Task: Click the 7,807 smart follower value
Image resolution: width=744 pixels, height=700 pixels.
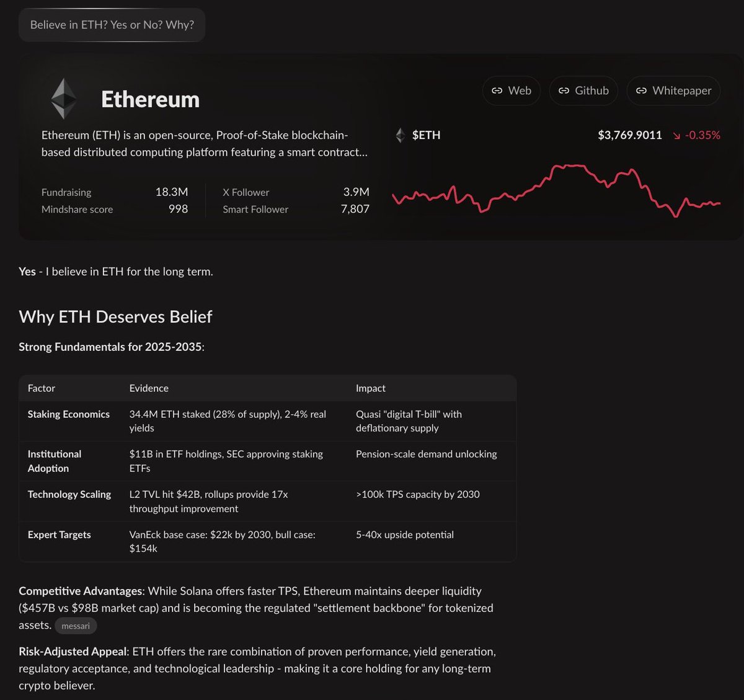Action: click(x=355, y=209)
